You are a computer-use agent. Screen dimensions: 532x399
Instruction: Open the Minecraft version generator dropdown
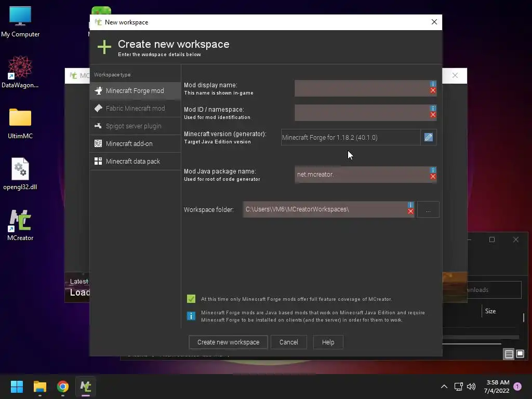[351, 137]
